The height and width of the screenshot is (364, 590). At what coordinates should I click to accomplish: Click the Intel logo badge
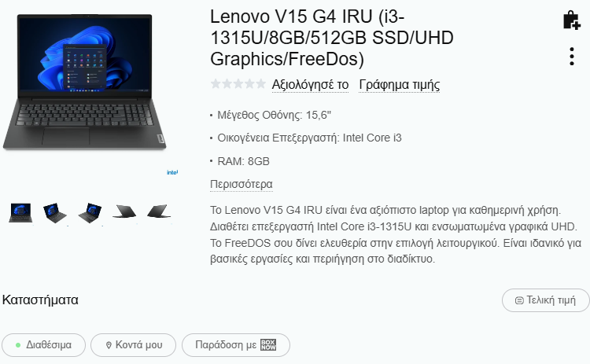[172, 172]
